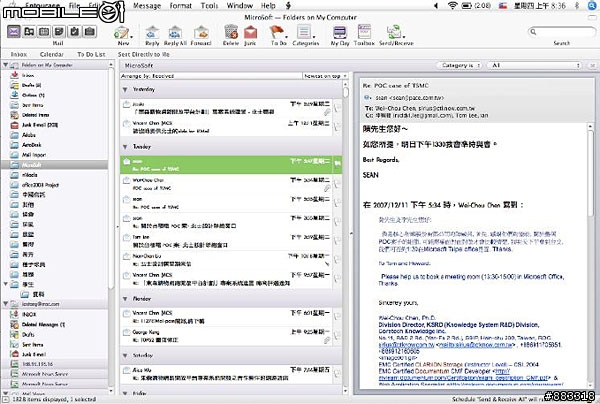
Task: Click the Delete trash can icon
Action: tap(231, 32)
